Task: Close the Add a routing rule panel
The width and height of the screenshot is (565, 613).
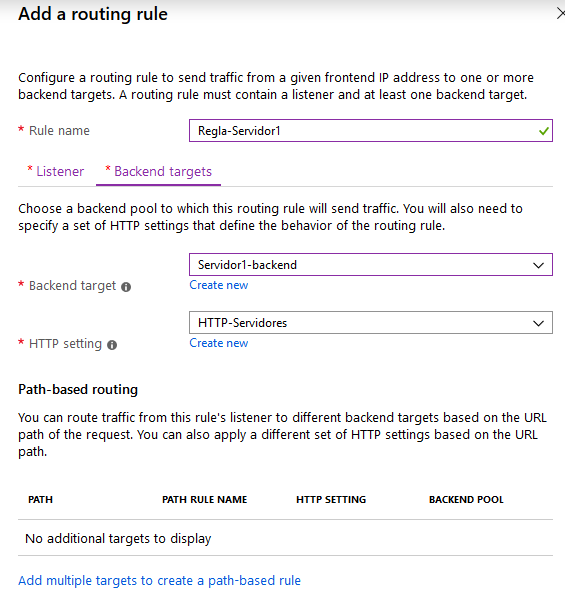Action: pyautogui.click(x=561, y=14)
